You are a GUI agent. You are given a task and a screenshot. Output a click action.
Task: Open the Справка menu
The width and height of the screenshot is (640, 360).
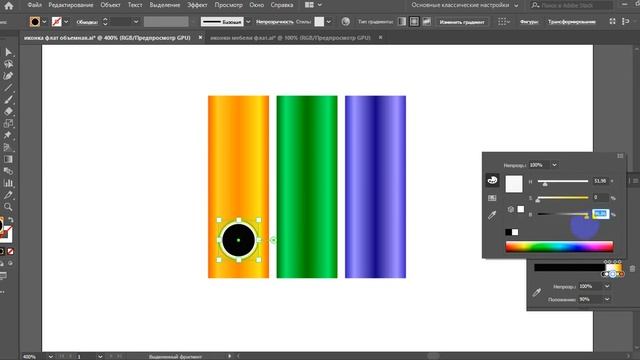tap(282, 5)
